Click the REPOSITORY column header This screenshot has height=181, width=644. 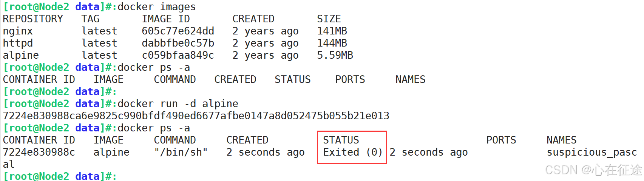tap(33, 19)
